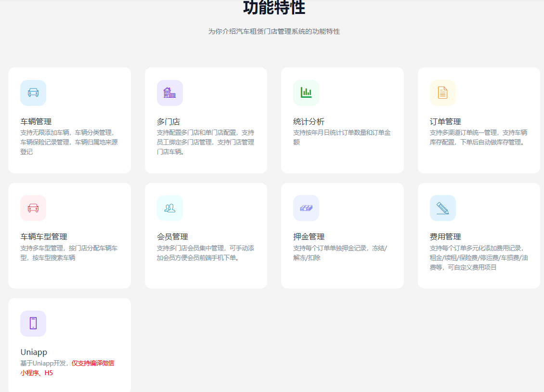Click the purple store building icon
This screenshot has width=544, height=392.
pos(169,92)
